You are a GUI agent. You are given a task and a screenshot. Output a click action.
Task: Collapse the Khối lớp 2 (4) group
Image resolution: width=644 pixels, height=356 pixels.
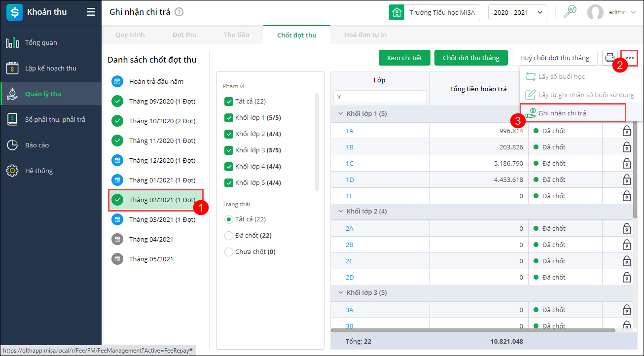pos(340,212)
